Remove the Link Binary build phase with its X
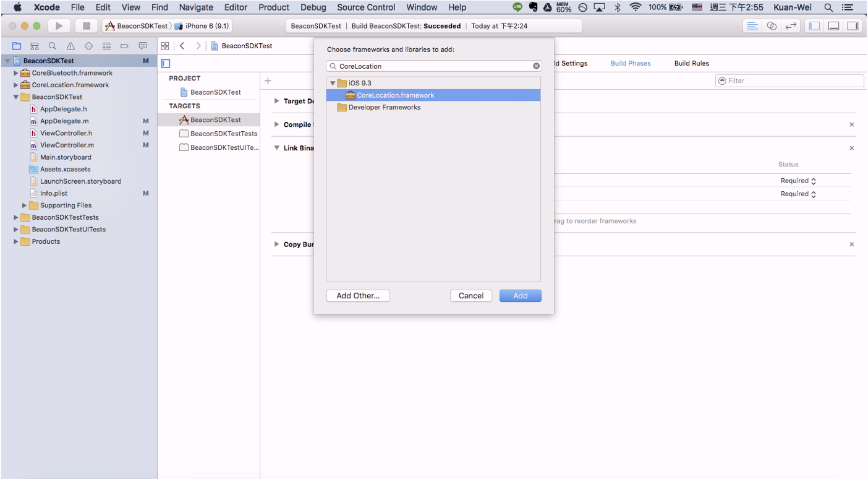The height and width of the screenshot is (479, 868). [851, 149]
